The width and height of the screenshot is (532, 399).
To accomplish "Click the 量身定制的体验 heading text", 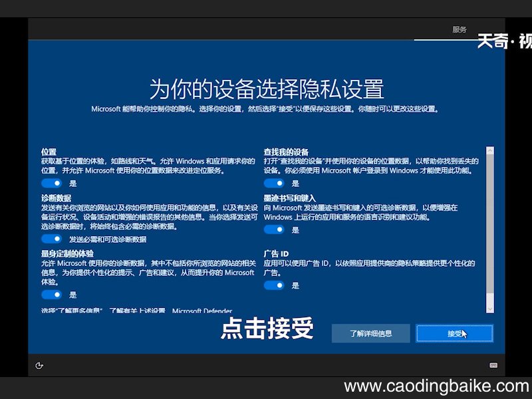I will click(68, 253).
